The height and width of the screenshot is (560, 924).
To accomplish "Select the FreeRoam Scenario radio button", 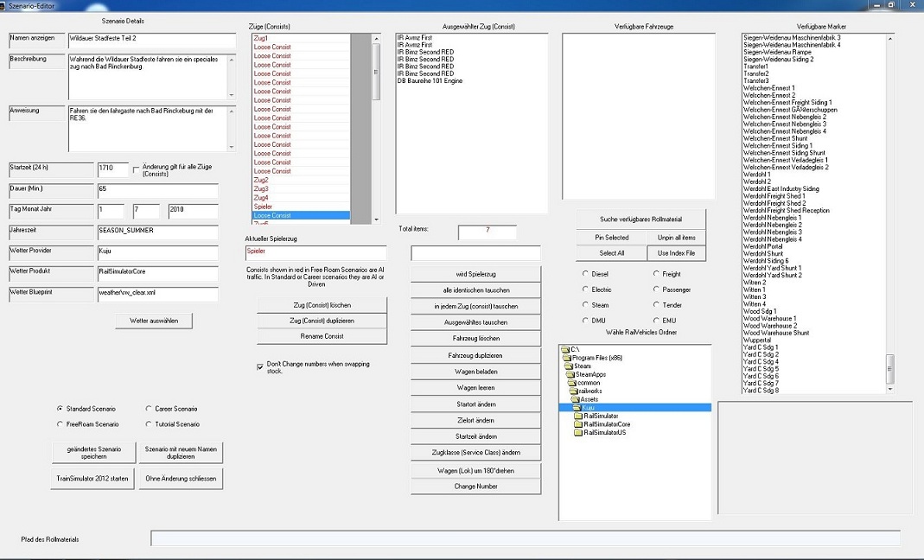I will pos(60,424).
